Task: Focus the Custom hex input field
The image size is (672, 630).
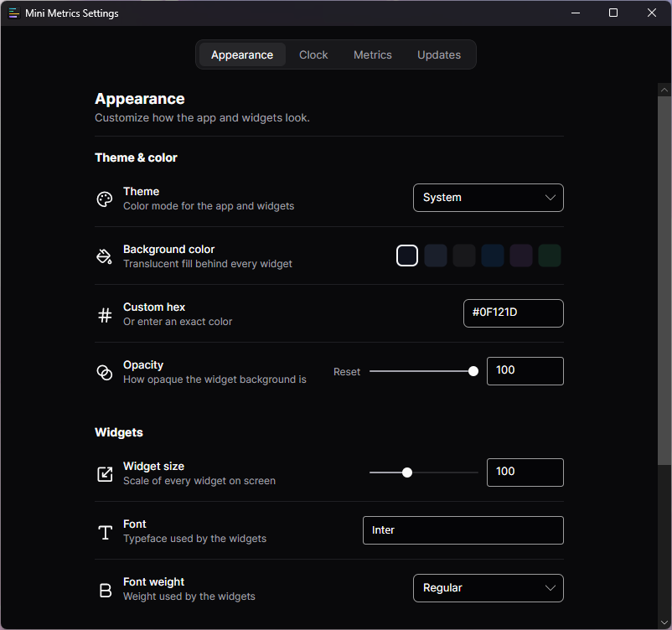Action: pos(514,313)
